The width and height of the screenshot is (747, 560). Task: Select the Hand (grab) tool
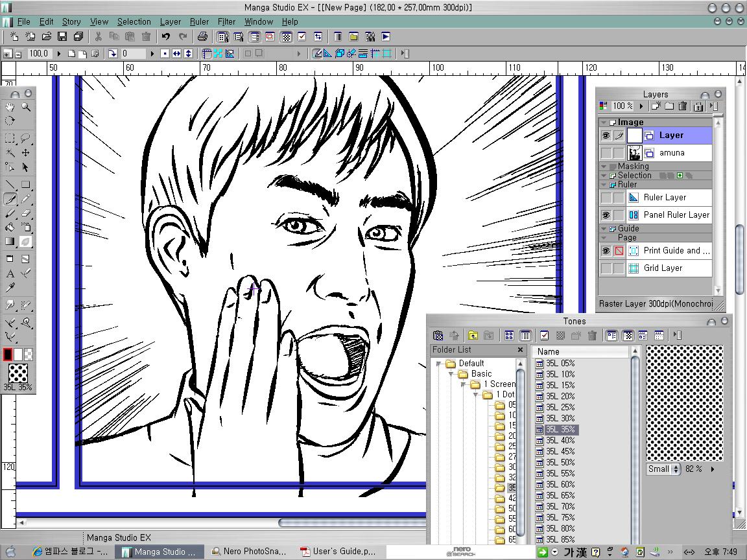pos(10,107)
